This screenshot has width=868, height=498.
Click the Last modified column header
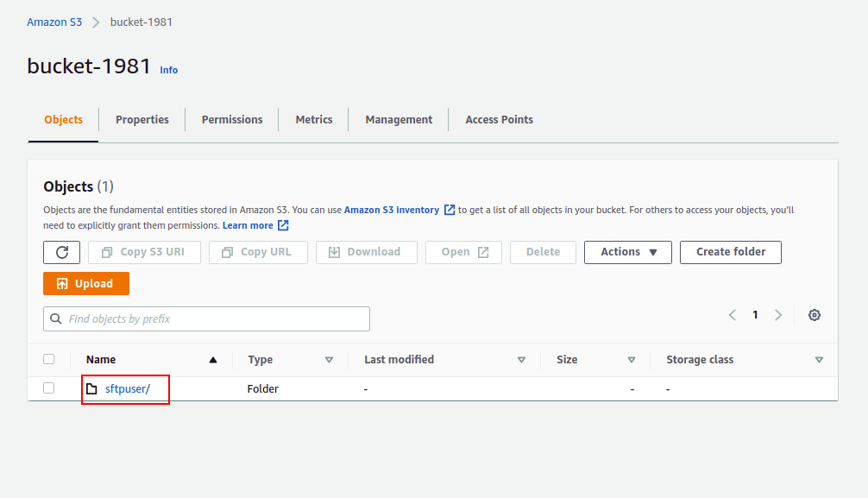(x=399, y=360)
